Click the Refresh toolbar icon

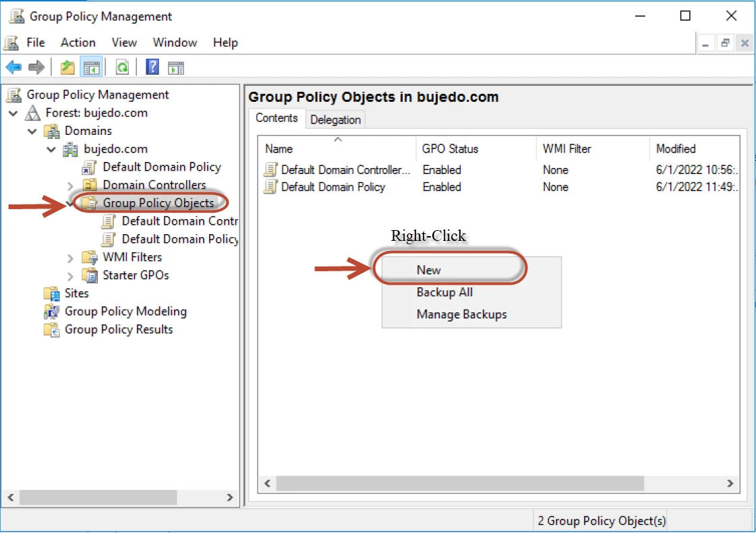point(123,67)
